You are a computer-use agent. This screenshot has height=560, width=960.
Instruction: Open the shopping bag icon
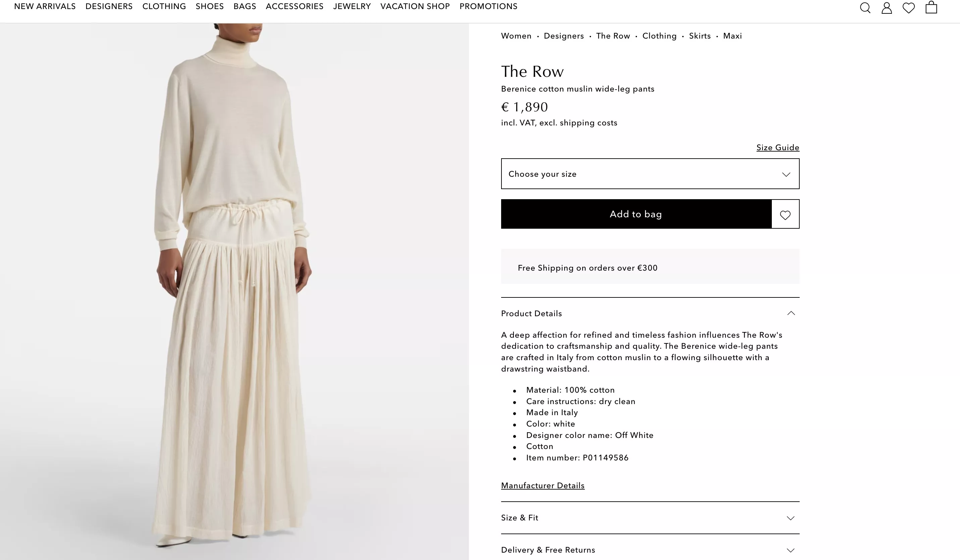(x=931, y=7)
